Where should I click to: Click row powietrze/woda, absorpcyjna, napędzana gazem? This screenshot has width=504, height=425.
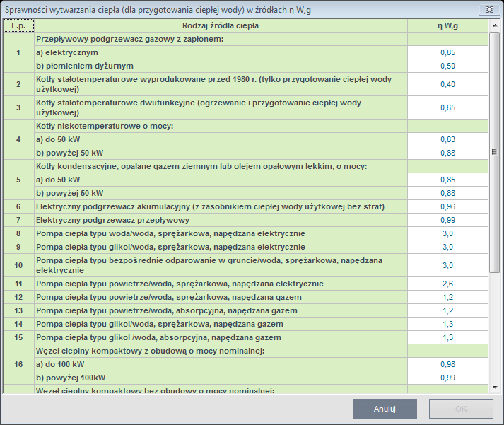pyautogui.click(x=221, y=310)
